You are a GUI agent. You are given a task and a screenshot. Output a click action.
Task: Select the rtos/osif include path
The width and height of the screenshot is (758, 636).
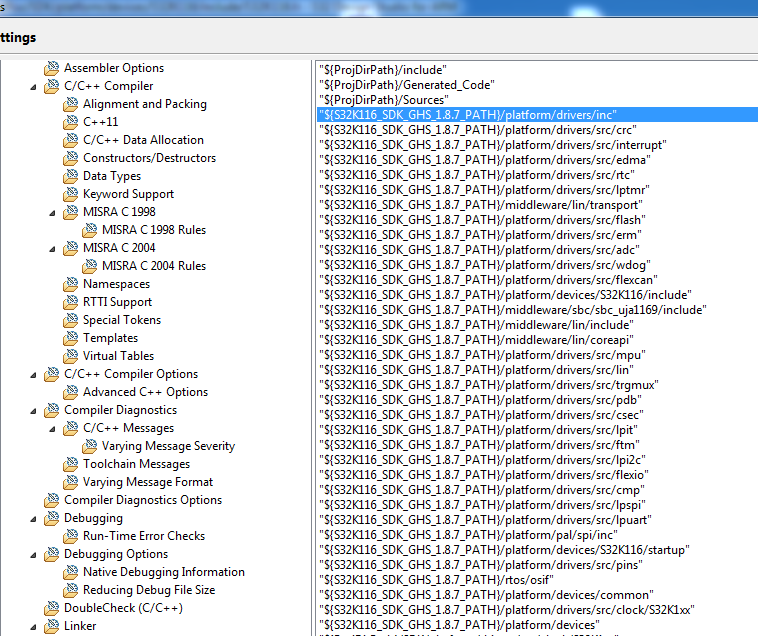(x=436, y=579)
